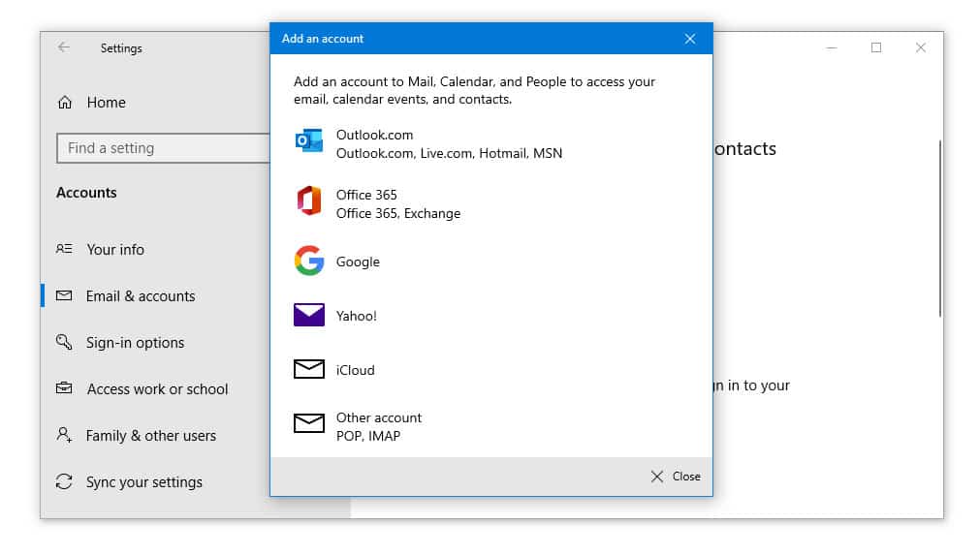Click the Find a setting search field
This screenshot has height=555, width=980.
(164, 148)
